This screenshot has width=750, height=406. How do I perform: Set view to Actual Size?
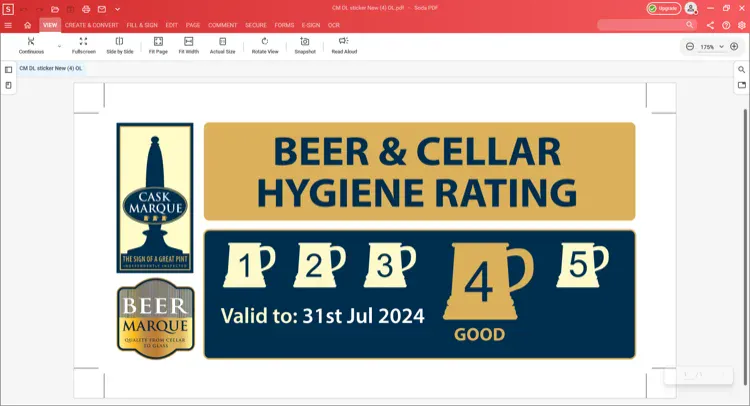(x=222, y=45)
